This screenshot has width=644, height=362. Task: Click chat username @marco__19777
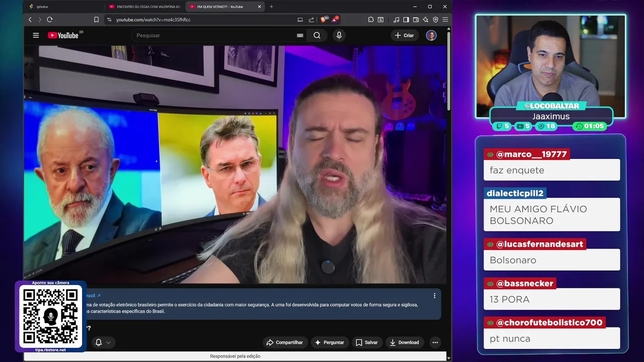[x=527, y=154]
